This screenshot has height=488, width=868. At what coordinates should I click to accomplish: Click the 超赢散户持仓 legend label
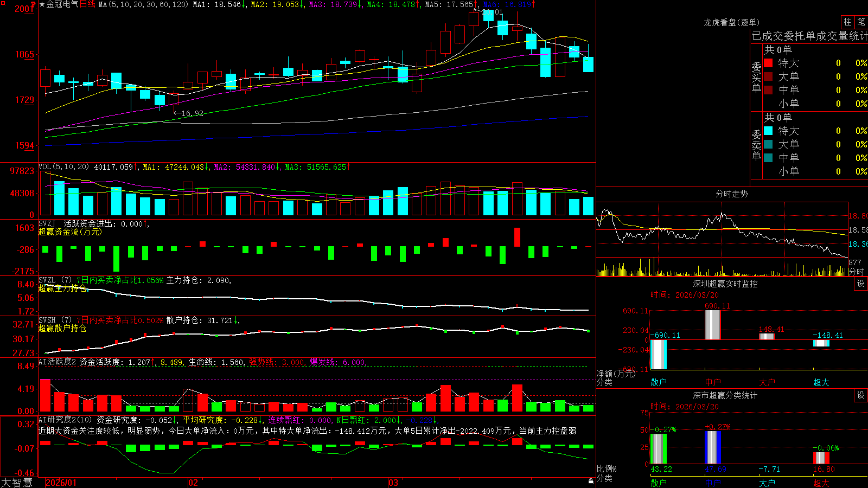(62, 328)
